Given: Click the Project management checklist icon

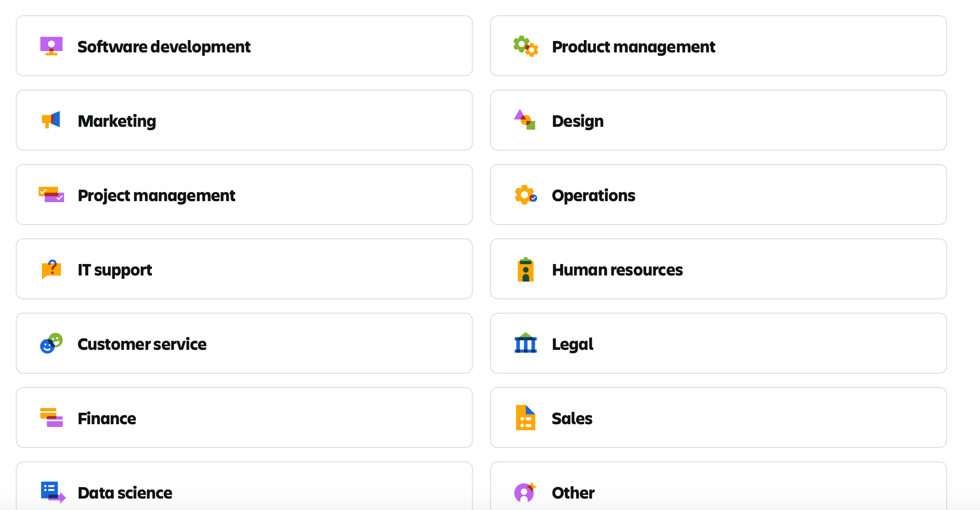Looking at the screenshot, I should (x=51, y=194).
